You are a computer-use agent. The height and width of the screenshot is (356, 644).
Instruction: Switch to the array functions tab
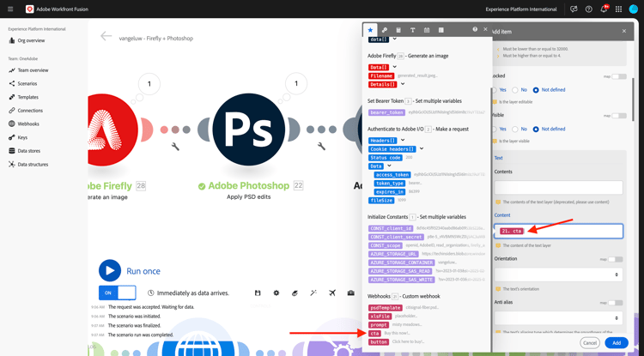[x=440, y=30]
